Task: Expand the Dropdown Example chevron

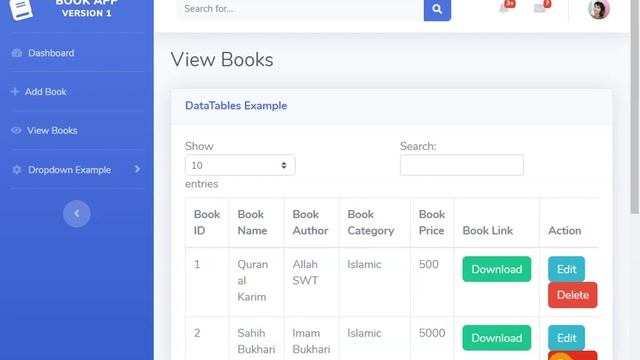Action: click(137, 169)
